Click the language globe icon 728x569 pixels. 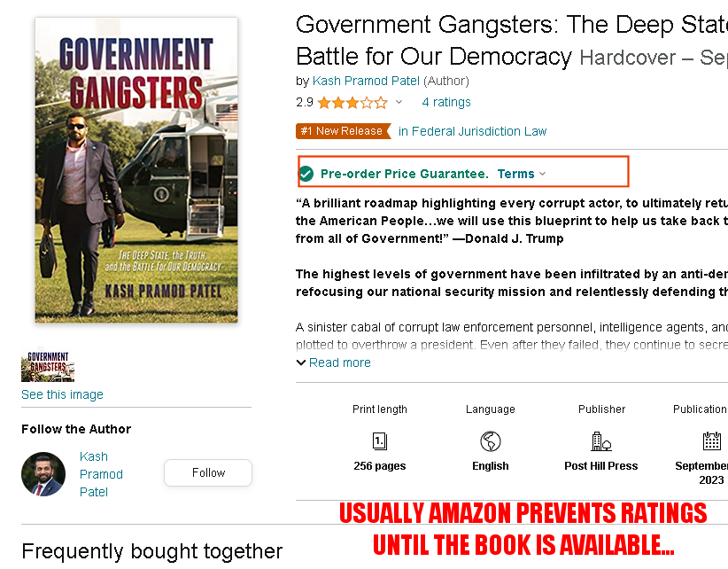[491, 441]
